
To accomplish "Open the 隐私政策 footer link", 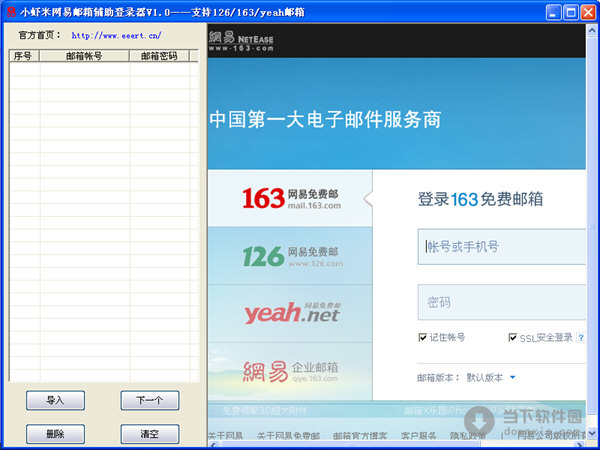I will tap(468, 435).
